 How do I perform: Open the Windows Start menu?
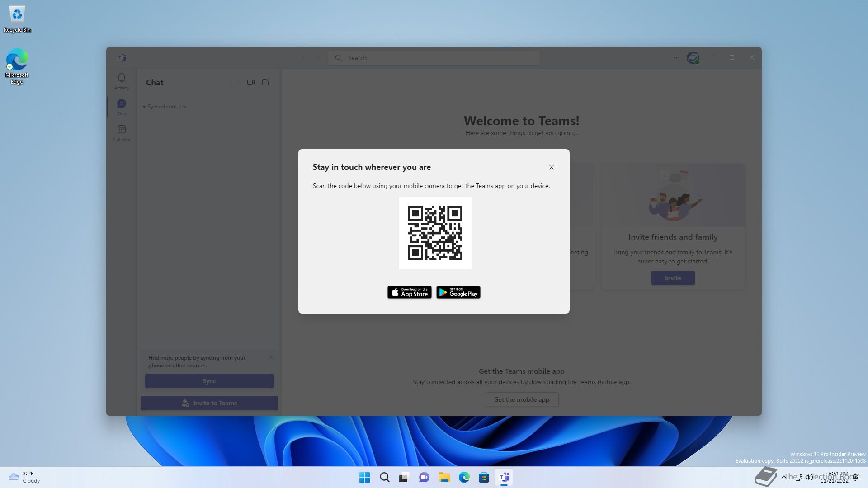364,477
